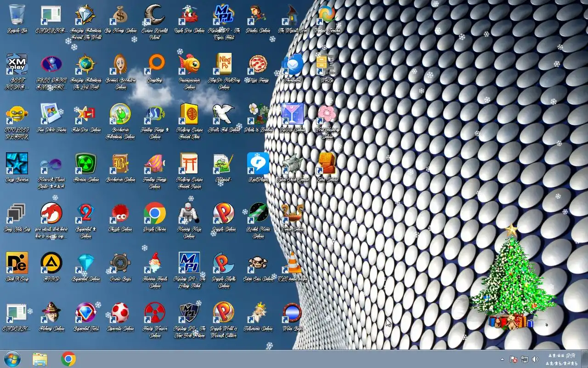This screenshot has width=588, height=368.
Task: Show hidden system tray icons
Action: pyautogui.click(x=502, y=359)
